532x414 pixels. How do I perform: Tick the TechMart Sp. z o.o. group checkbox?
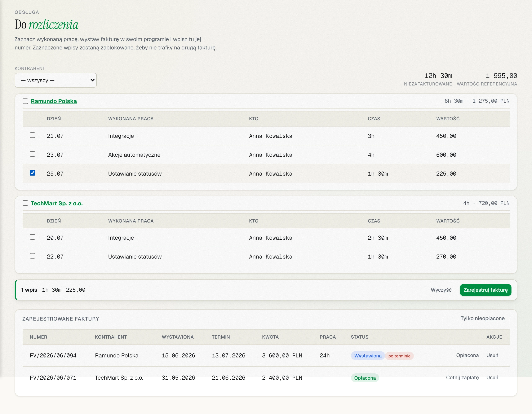25,203
